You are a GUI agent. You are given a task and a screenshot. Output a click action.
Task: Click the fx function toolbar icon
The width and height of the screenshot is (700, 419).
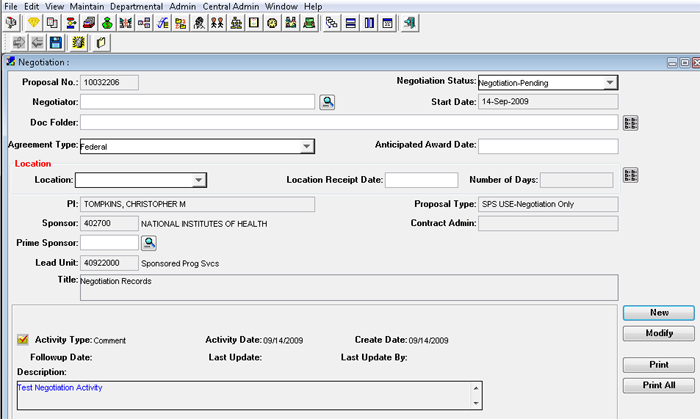coord(161,22)
